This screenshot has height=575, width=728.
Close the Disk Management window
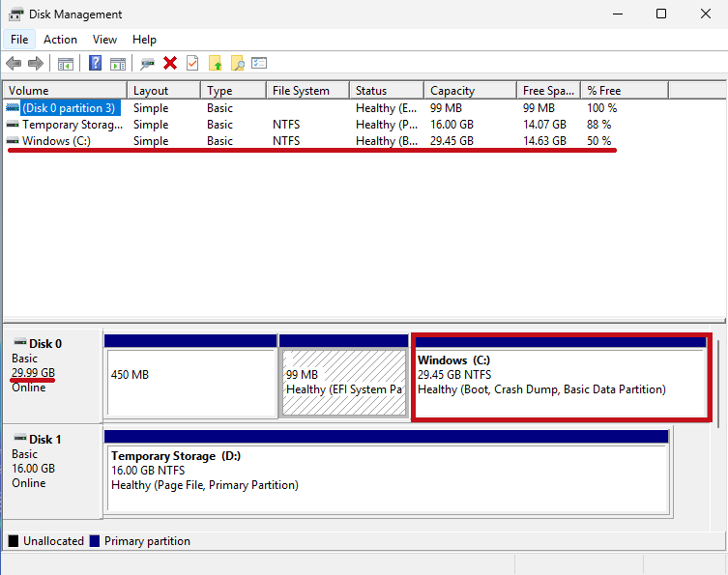click(x=705, y=14)
